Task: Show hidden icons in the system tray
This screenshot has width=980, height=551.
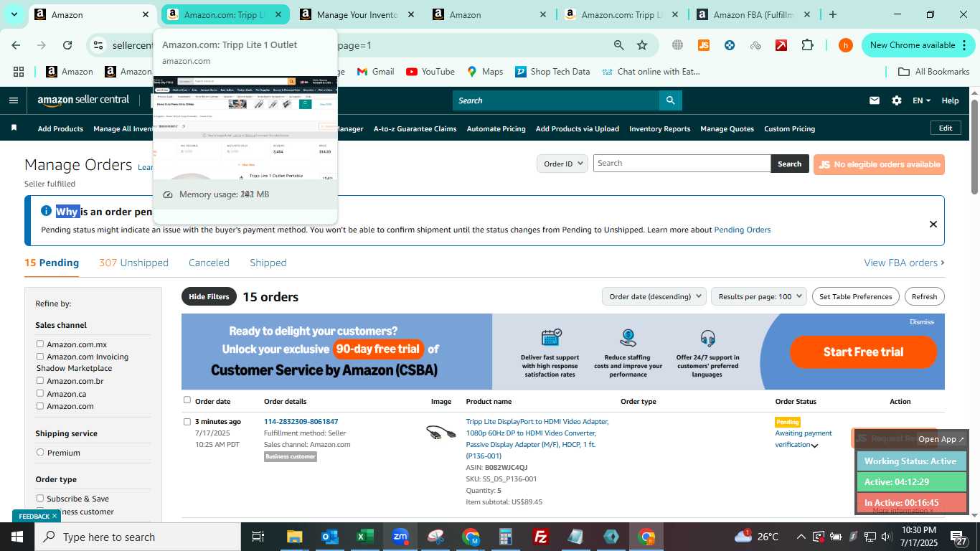Action: pyautogui.click(x=801, y=537)
